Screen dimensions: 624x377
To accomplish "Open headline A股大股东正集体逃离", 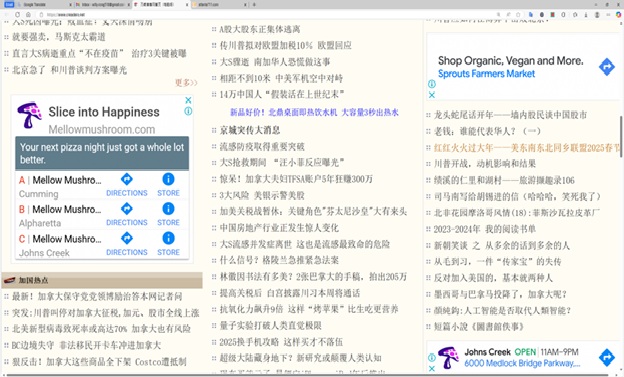I will (260, 29).
